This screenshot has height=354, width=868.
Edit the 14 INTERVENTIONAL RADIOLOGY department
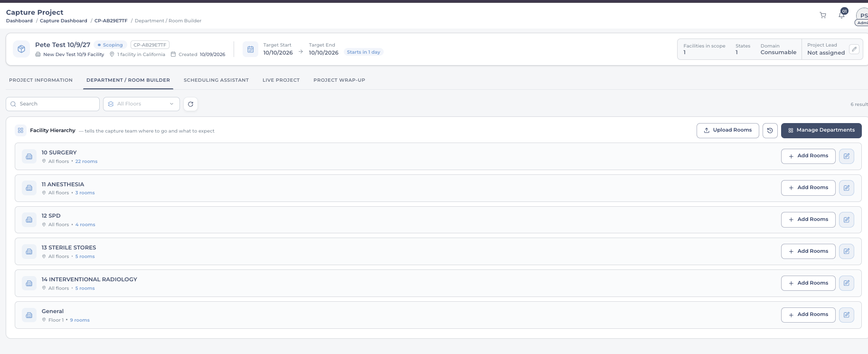pos(847,283)
